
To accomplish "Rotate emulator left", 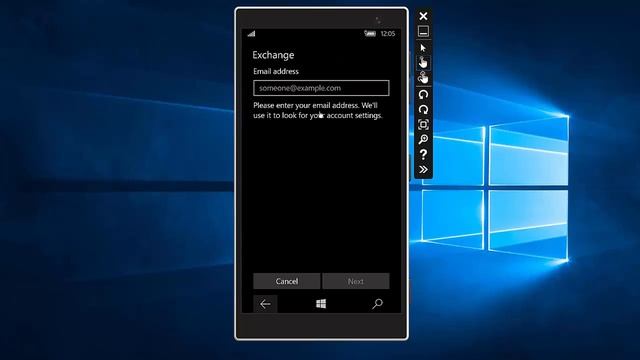I will 423,94.
